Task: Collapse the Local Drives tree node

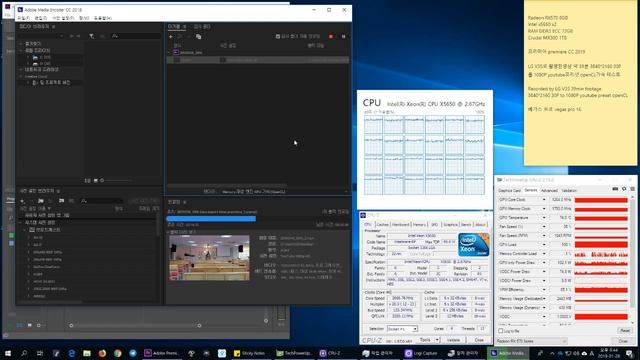Action: [x=21, y=51]
